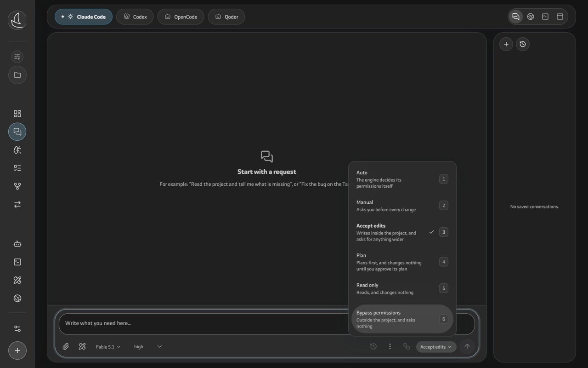The image size is (588, 368).
Task: Open the settings sliders icon above the plus button
Action: click(17, 328)
